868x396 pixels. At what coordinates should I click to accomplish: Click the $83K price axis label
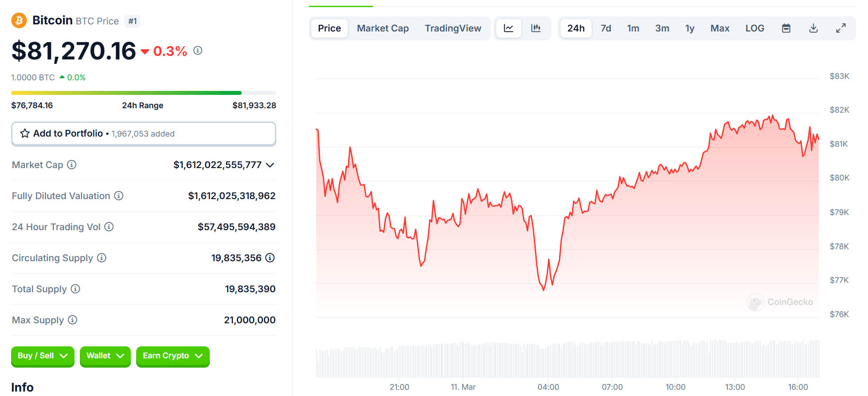[839, 76]
